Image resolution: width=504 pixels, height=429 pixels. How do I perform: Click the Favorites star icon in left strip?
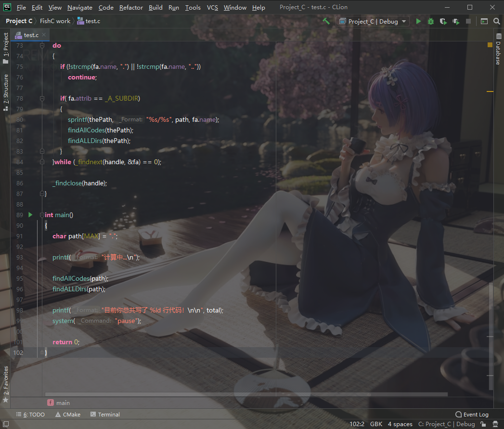[x=5, y=400]
